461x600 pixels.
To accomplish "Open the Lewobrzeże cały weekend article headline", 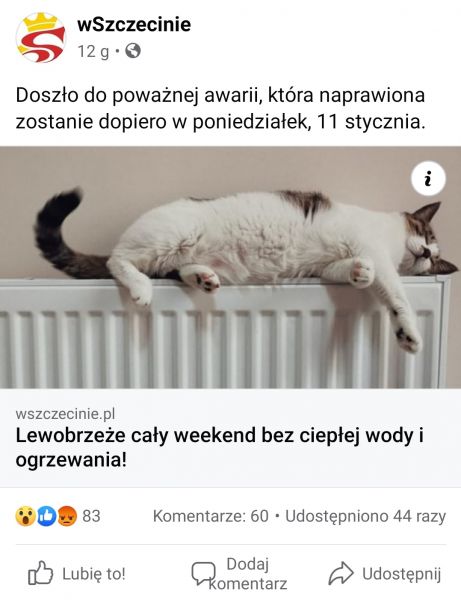I will [x=220, y=447].
